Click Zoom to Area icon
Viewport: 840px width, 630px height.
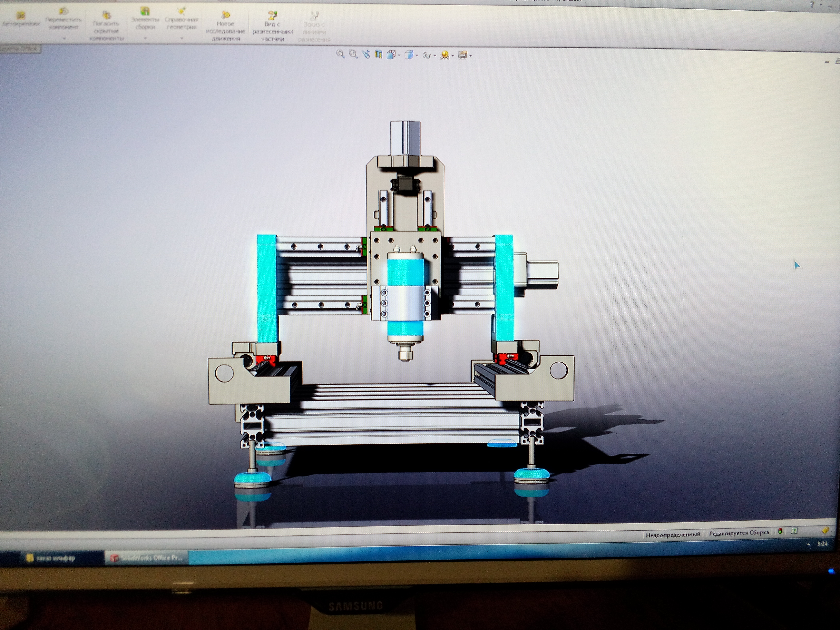[x=353, y=54]
